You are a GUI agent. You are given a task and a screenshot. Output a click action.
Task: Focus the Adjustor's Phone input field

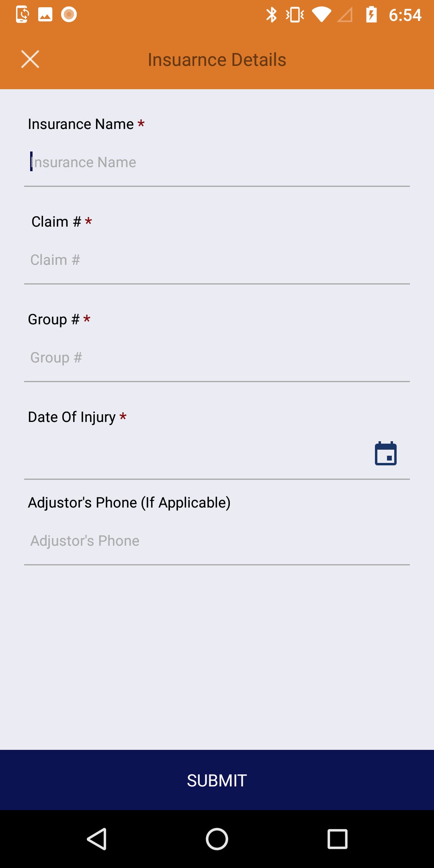point(217,541)
